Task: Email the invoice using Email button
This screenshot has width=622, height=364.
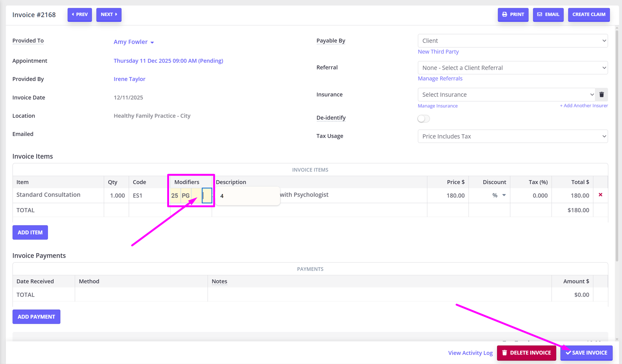Action: [x=548, y=14]
